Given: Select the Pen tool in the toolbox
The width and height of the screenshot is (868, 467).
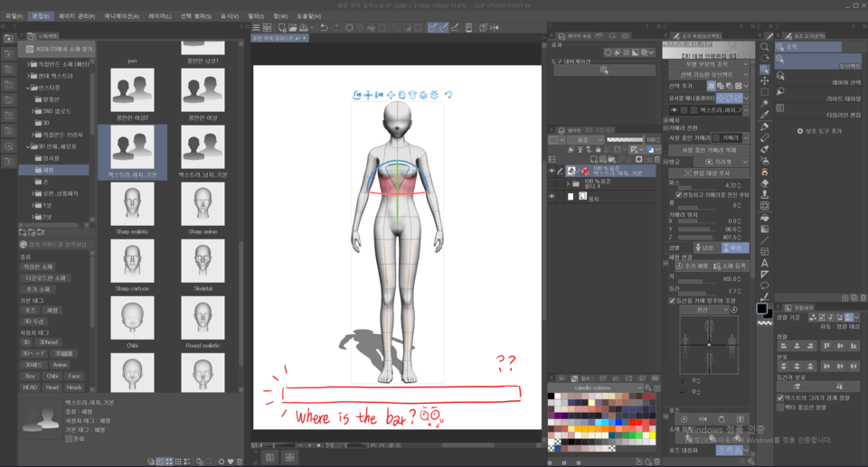Looking at the screenshot, I should (765, 126).
